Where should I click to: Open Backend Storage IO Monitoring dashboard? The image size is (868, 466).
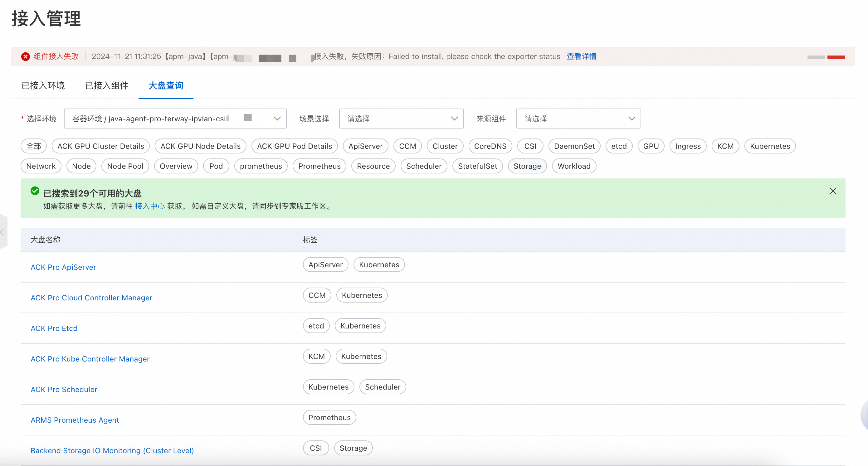pyautogui.click(x=112, y=450)
